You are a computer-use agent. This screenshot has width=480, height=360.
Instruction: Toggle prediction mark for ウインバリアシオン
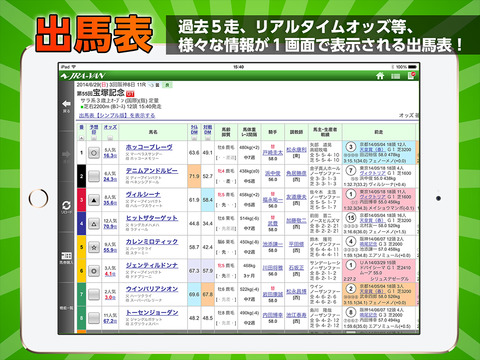click(x=94, y=295)
